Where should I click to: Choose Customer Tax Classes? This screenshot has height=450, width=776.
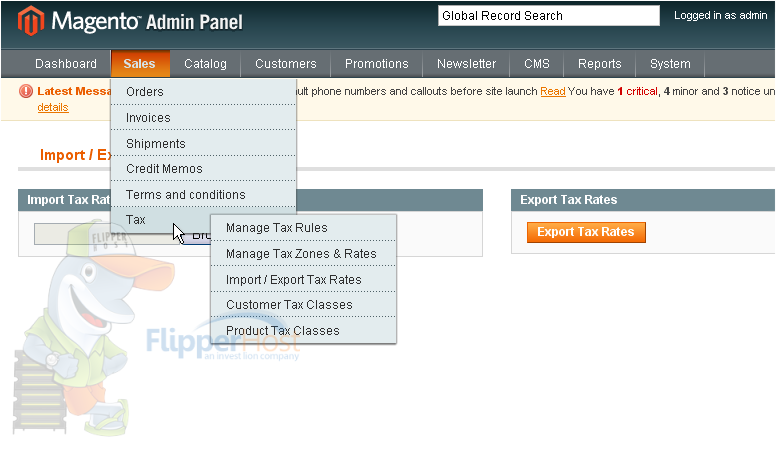click(x=303, y=304)
